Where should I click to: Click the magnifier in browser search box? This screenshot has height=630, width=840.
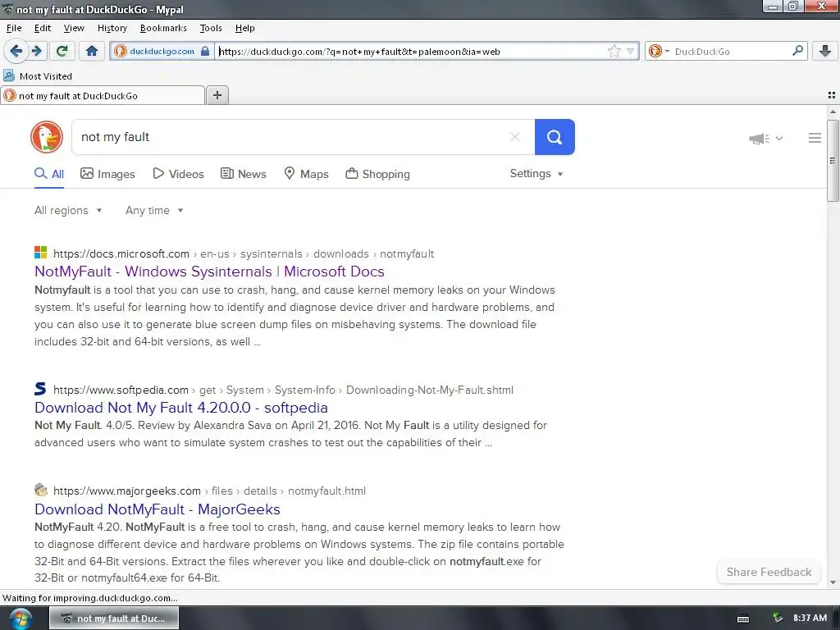pyautogui.click(x=797, y=51)
